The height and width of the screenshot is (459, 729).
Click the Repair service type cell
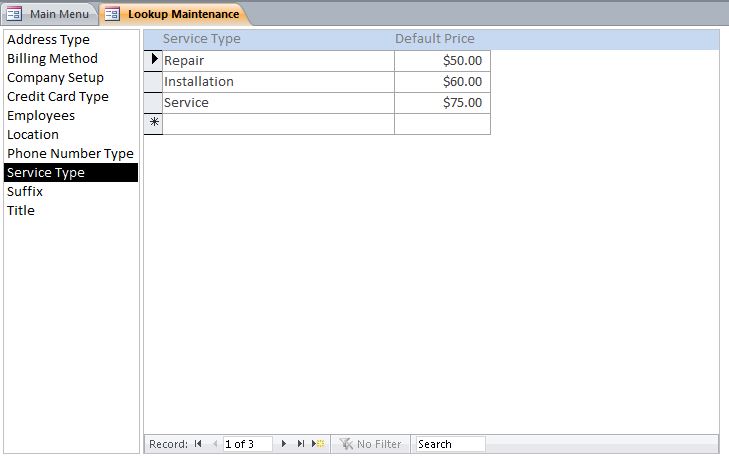pos(278,61)
